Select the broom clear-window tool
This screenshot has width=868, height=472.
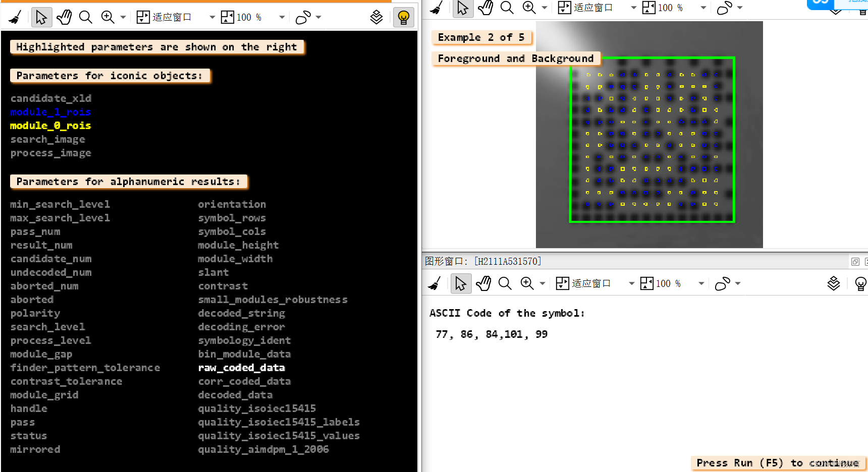point(14,17)
